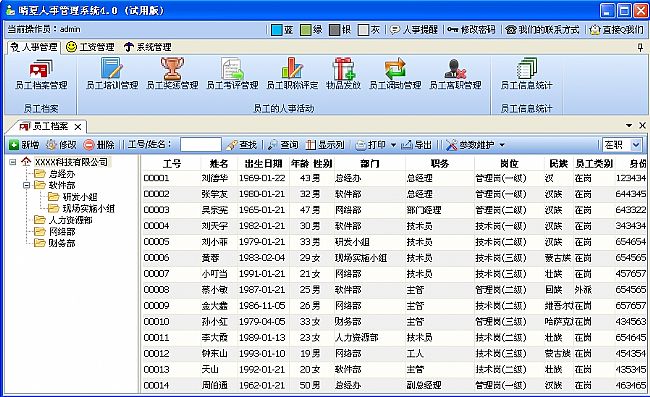Image resolution: width=650 pixels, height=397 pixels.
Task: Click 导出 export button
Action: (417, 145)
